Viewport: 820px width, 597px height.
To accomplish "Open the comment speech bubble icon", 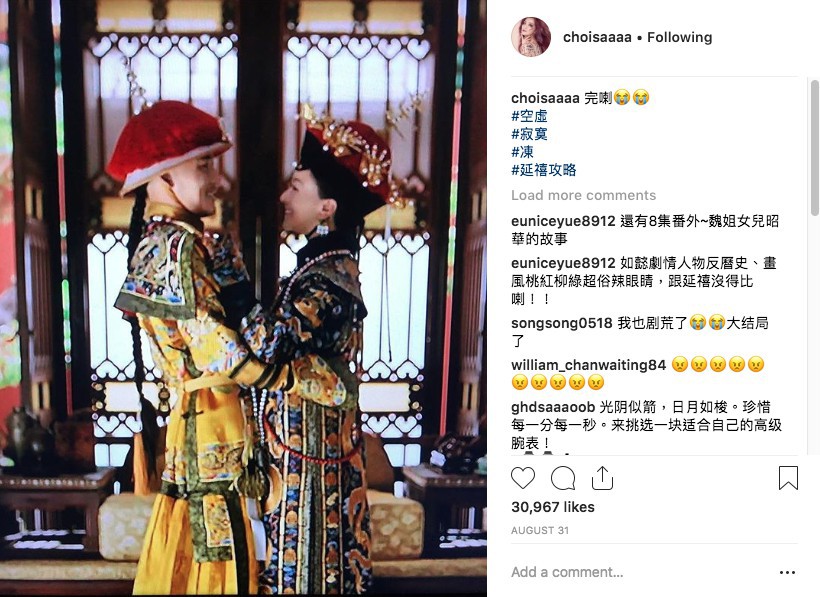I will (563, 478).
